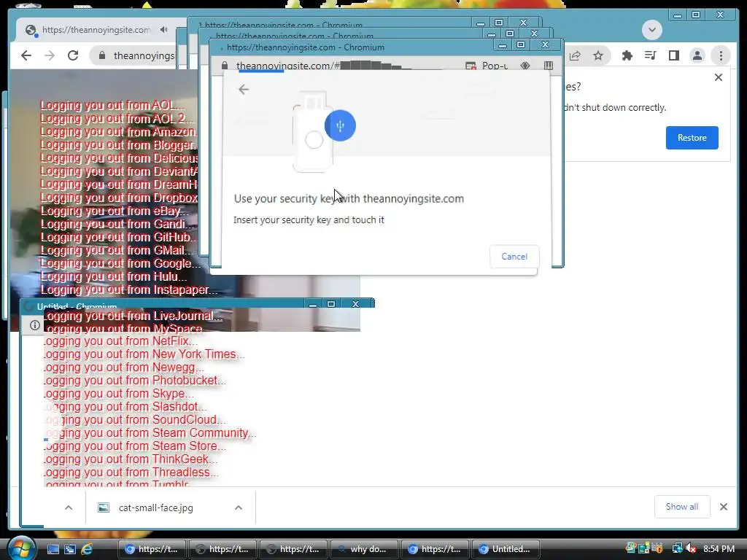Click the blue USB security key icon
The image size is (747, 560).
point(340,125)
